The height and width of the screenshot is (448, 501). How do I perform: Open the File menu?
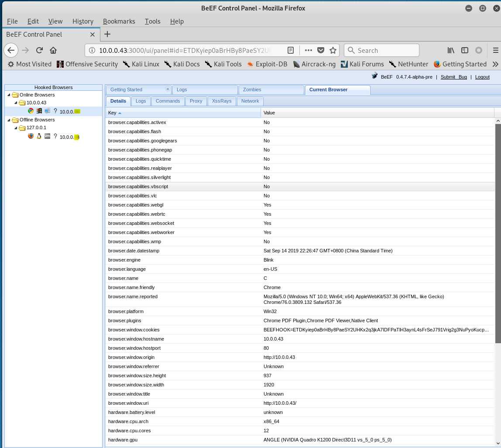(x=12, y=21)
